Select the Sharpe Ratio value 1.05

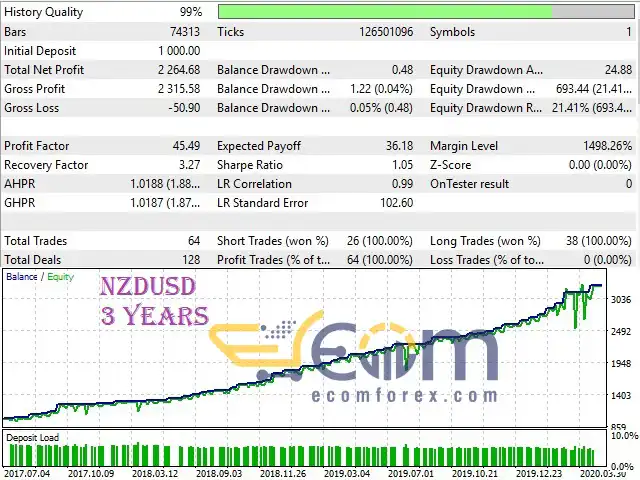click(402, 165)
